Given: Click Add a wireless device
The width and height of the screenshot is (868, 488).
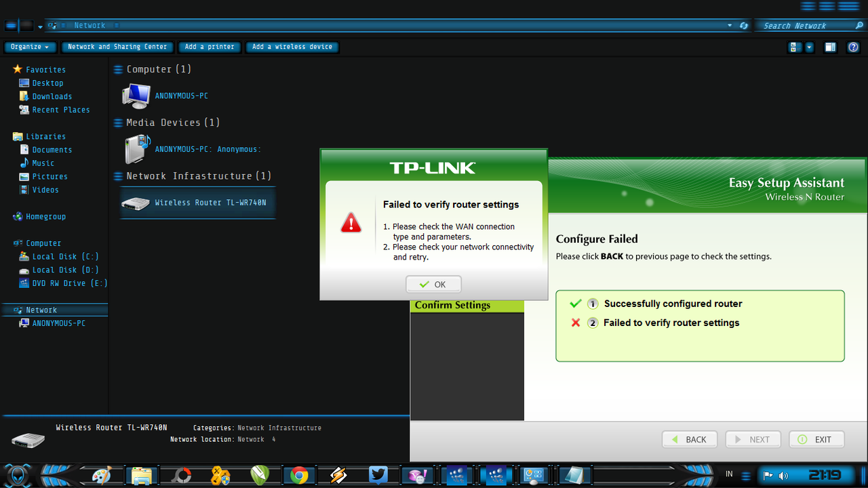Looking at the screenshot, I should pos(292,47).
